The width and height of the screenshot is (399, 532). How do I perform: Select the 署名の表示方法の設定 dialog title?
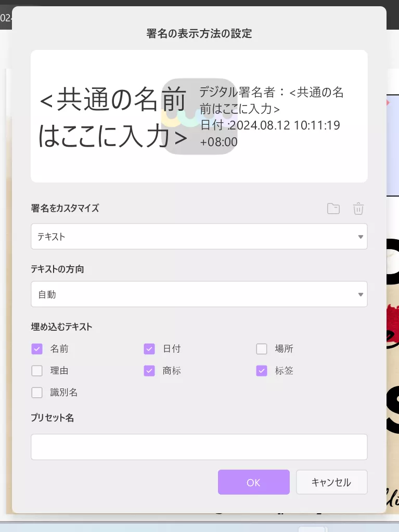tap(199, 34)
